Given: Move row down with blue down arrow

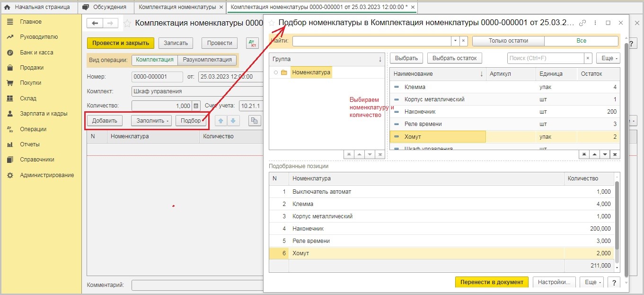Looking at the screenshot, I should coord(233,121).
